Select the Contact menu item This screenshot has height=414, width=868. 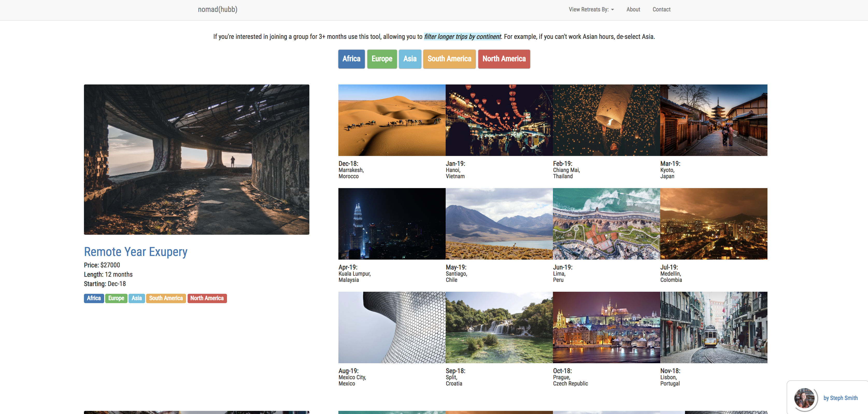pyautogui.click(x=661, y=9)
